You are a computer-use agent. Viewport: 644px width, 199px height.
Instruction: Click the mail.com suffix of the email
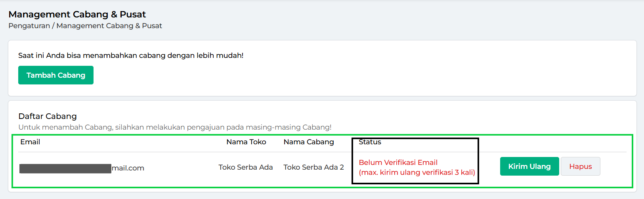(128, 168)
